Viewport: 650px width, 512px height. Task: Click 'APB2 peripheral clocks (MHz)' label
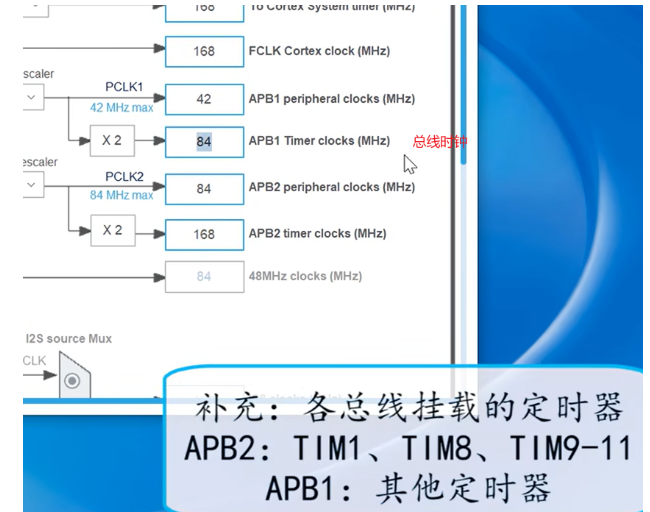click(332, 187)
